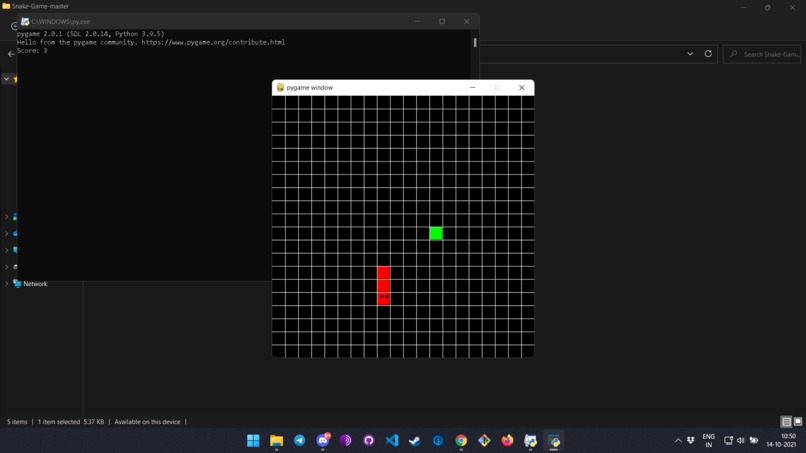Open the purple circular app beside Discord
Screen dimensions: 806x453
346,441
